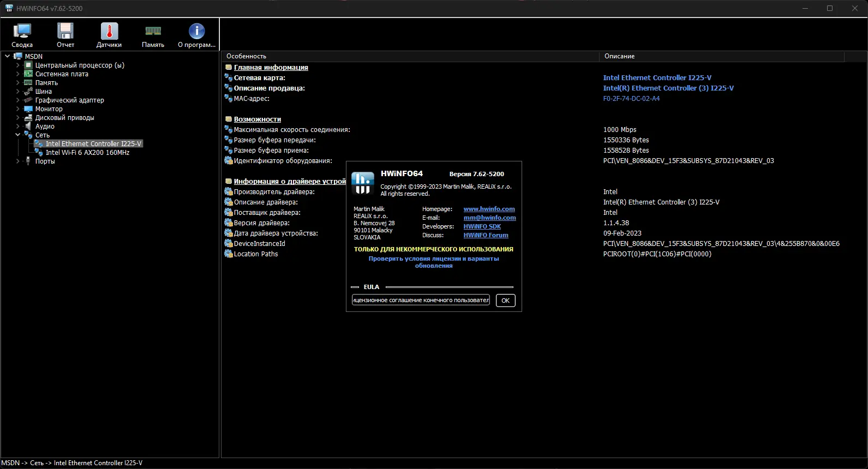The width and height of the screenshot is (868, 469).
Task: Click the Системная плата board icon
Action: point(28,74)
